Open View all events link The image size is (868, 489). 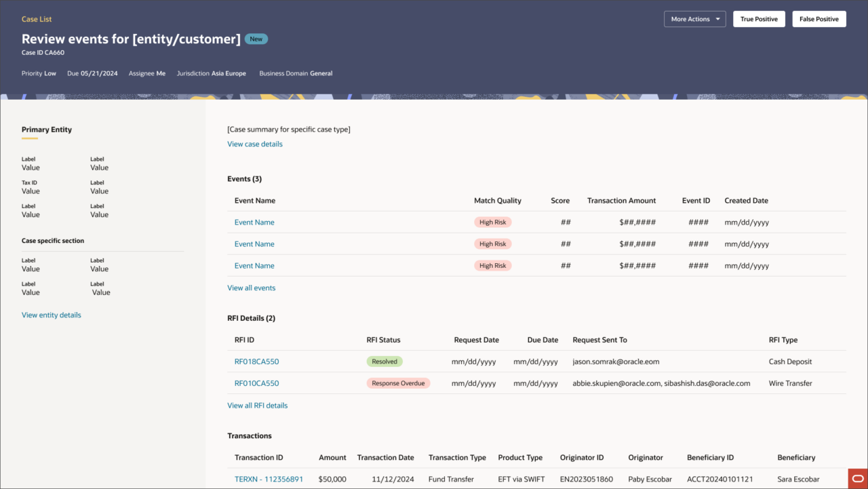252,288
